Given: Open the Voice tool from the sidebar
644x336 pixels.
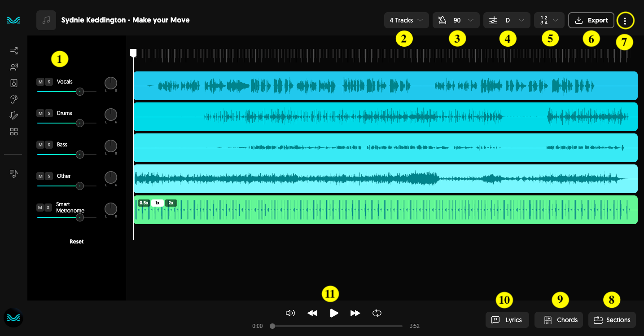Looking at the screenshot, I should pos(13,66).
